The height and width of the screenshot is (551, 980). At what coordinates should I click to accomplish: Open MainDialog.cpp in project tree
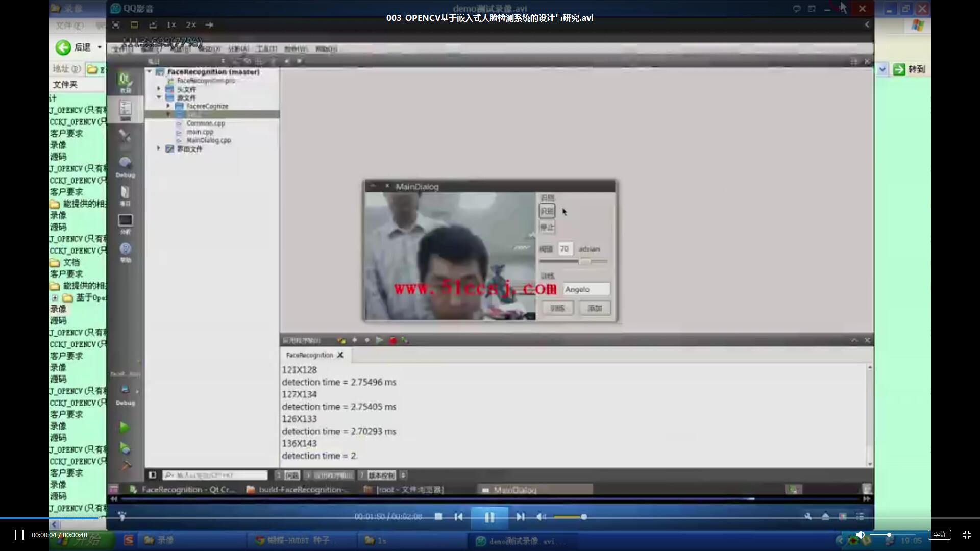pos(209,140)
